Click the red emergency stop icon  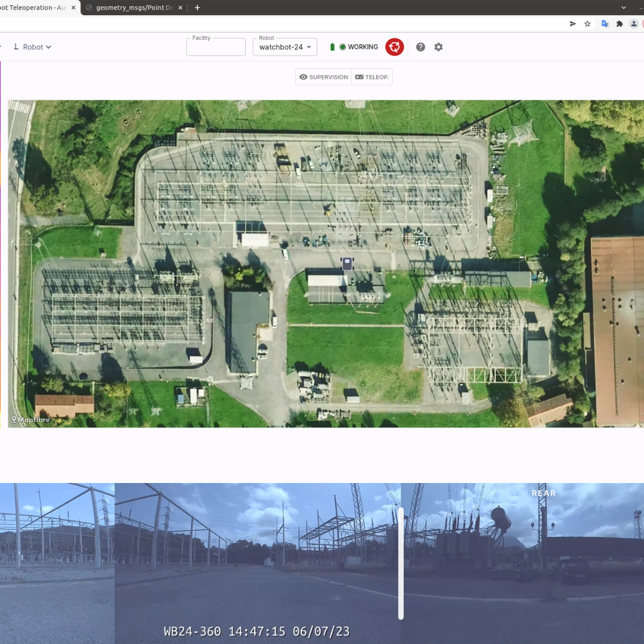394,47
